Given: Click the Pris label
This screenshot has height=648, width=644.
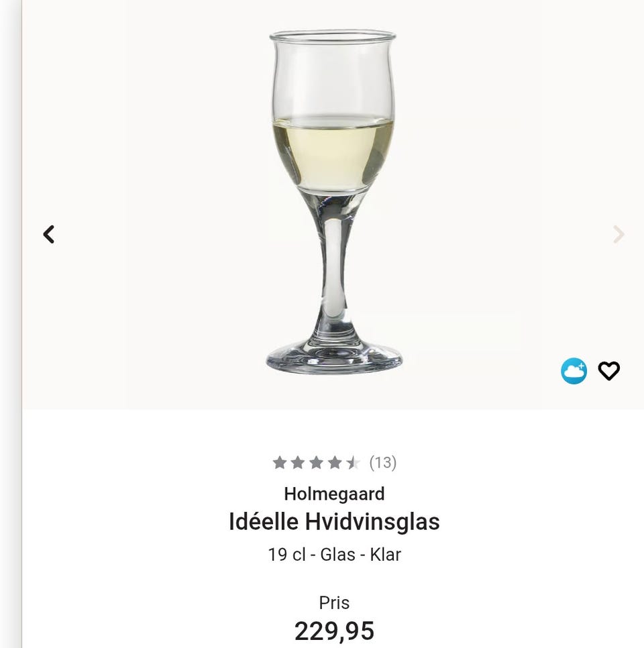Looking at the screenshot, I should click(x=334, y=602).
